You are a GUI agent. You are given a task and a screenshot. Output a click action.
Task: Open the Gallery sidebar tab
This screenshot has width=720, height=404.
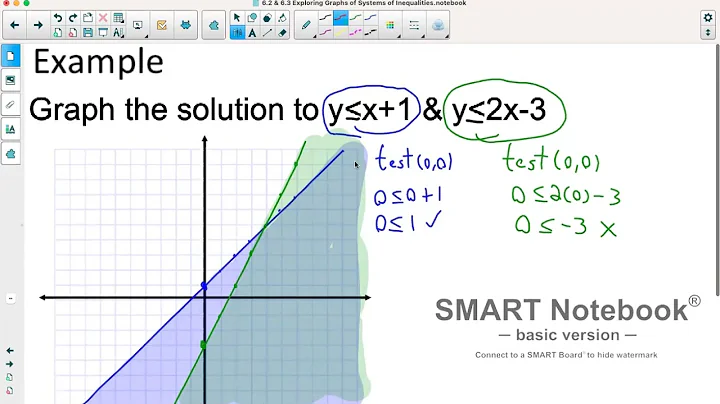[x=11, y=80]
